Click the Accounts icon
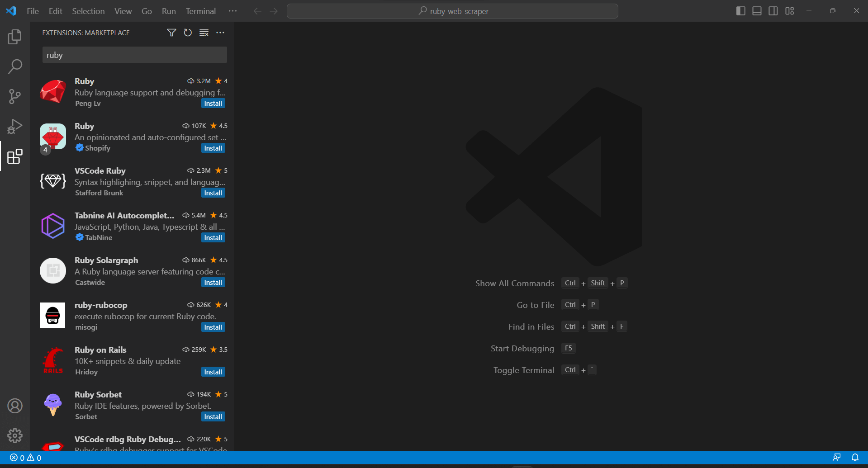868x468 pixels. (15, 406)
